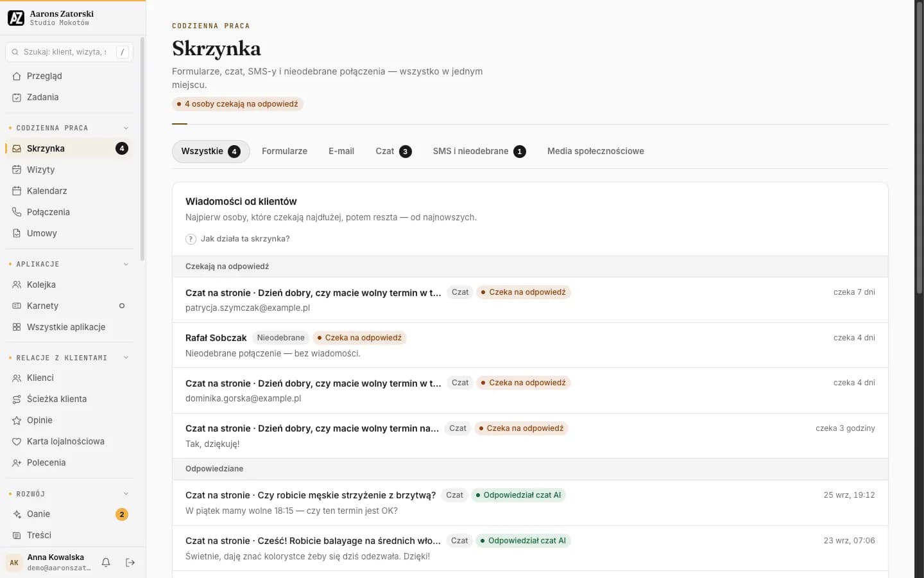Open Polecenia referral icon
Screen dimensions: 924x578
[x=17, y=462]
